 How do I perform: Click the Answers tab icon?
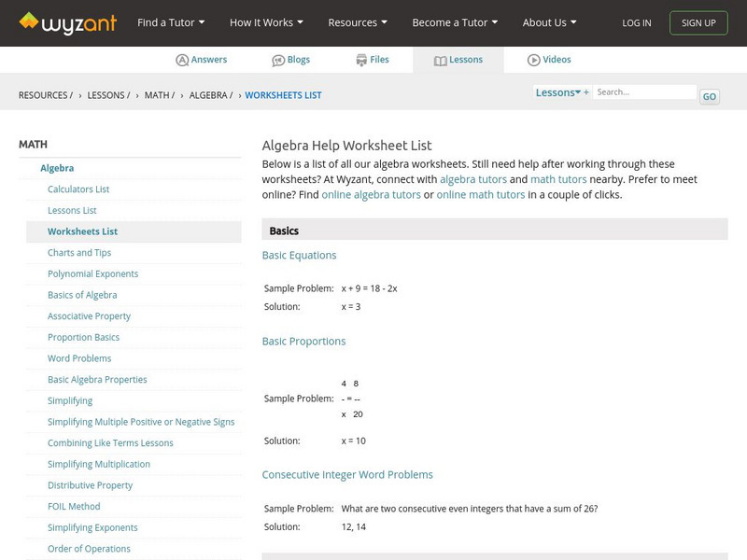click(x=182, y=60)
